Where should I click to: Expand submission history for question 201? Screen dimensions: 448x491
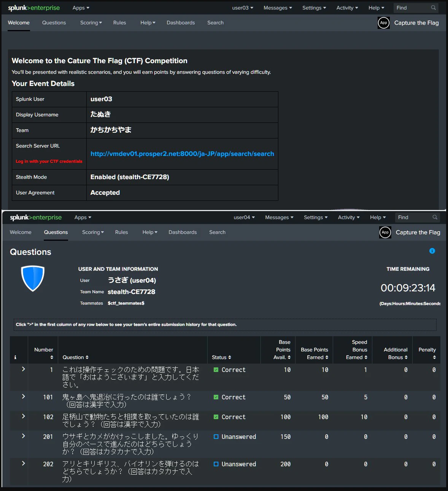coord(23,436)
